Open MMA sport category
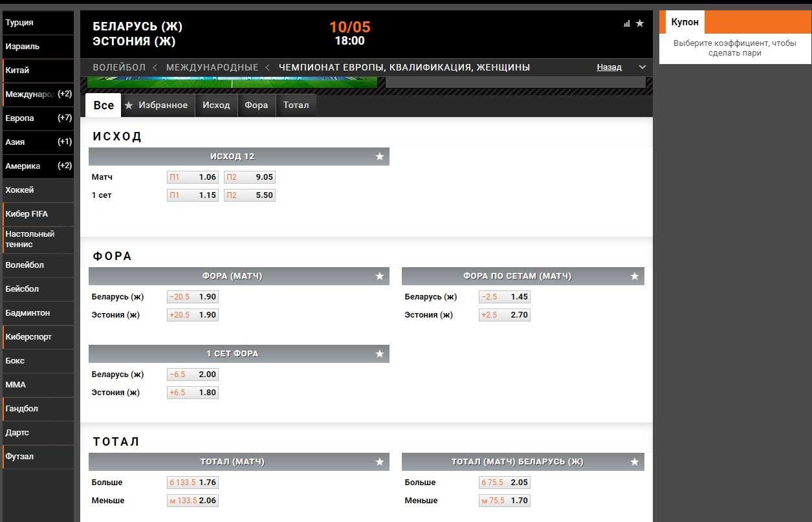The width and height of the screenshot is (812, 522). (38, 385)
